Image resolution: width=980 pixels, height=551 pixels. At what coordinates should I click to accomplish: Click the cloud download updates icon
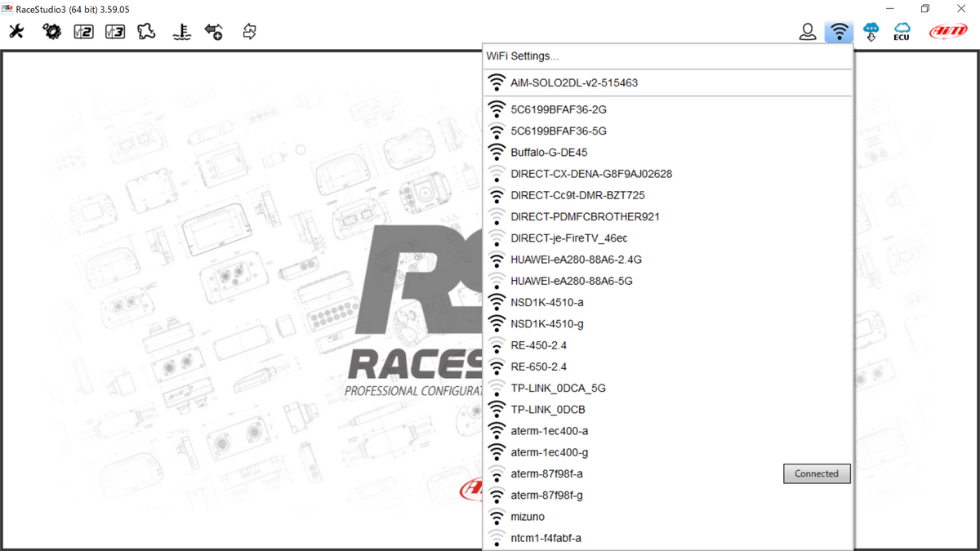coord(871,32)
